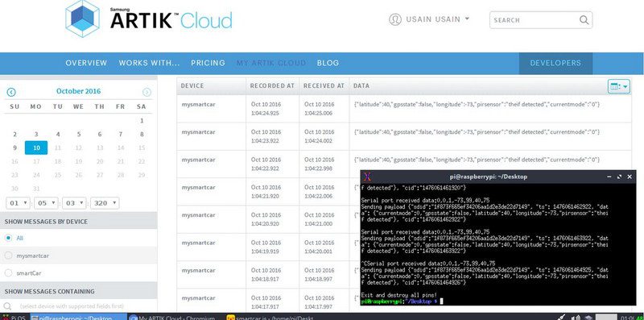Go to next month in calendar
Screen dimensions: 644x320
coord(147,92)
